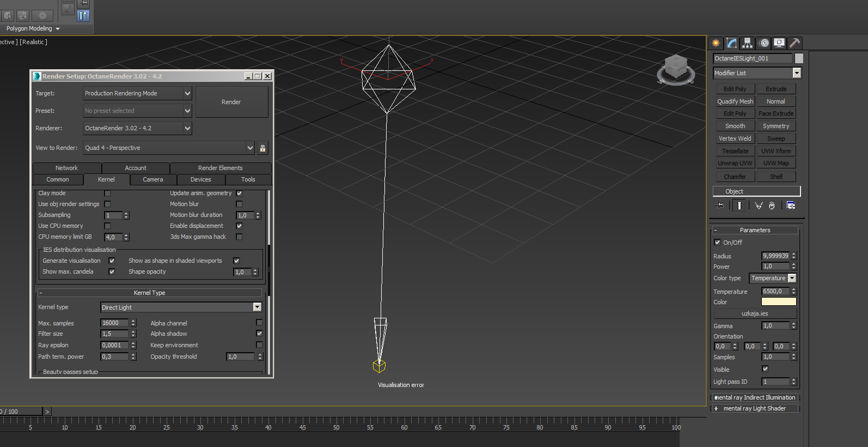Click the object color swatch beside name
This screenshot has height=447, width=868.
click(799, 58)
